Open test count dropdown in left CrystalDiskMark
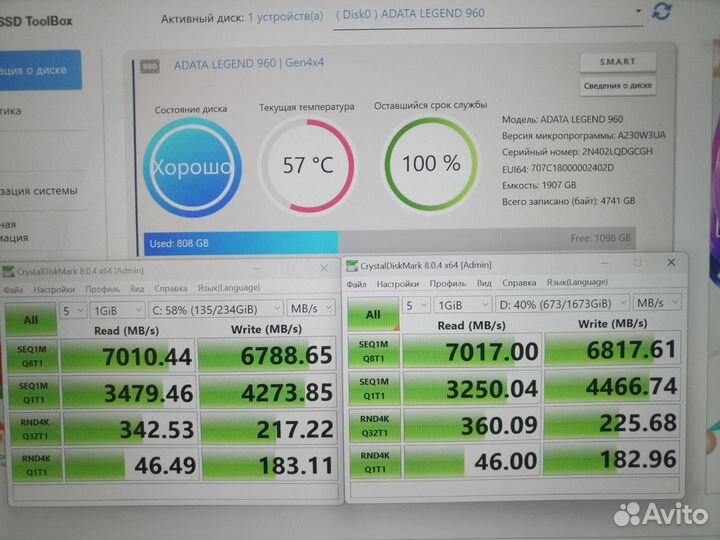Viewport: 720px width, 540px height. click(73, 311)
